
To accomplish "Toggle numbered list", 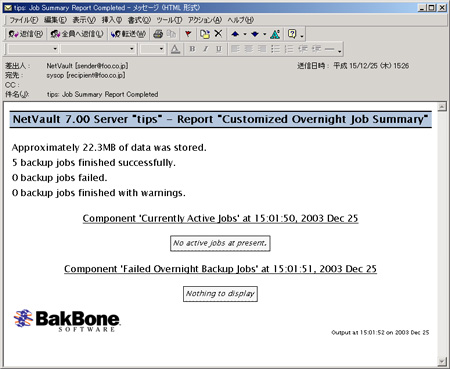I will 289,49.
